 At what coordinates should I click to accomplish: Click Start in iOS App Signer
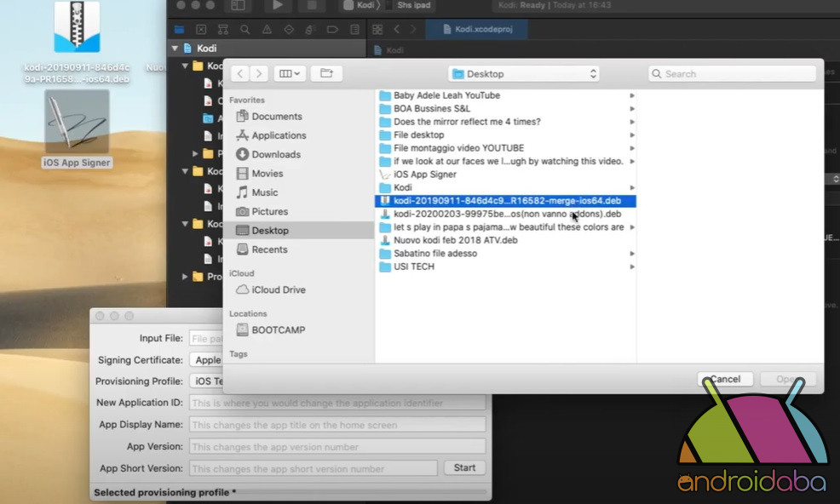(x=464, y=467)
